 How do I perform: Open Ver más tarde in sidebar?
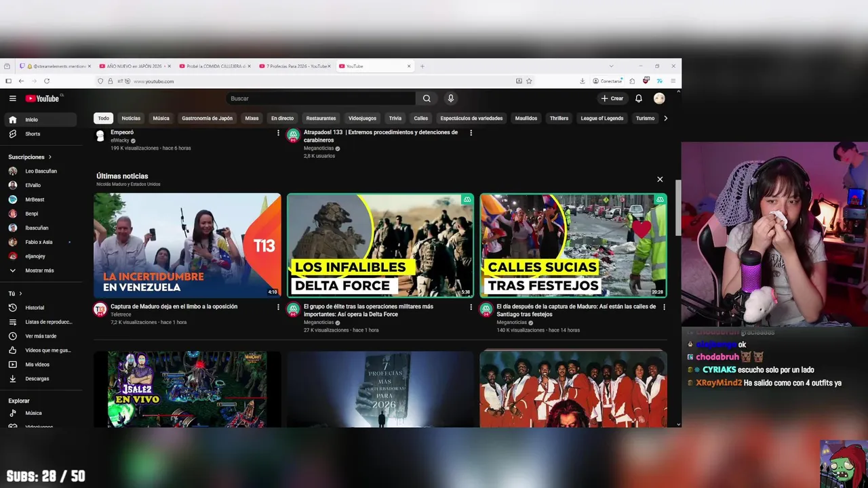(x=41, y=336)
